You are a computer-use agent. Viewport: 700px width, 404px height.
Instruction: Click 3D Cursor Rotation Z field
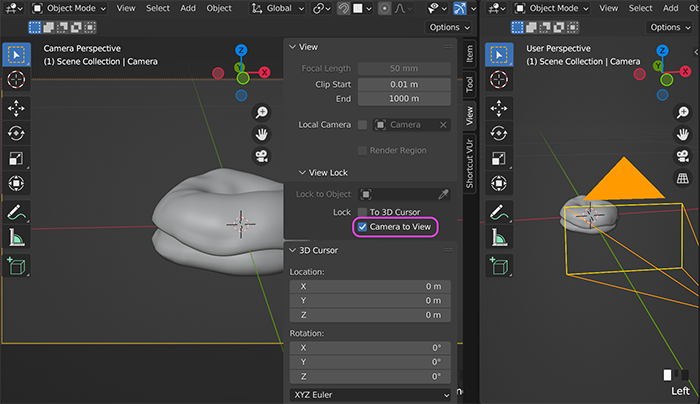[x=370, y=376]
